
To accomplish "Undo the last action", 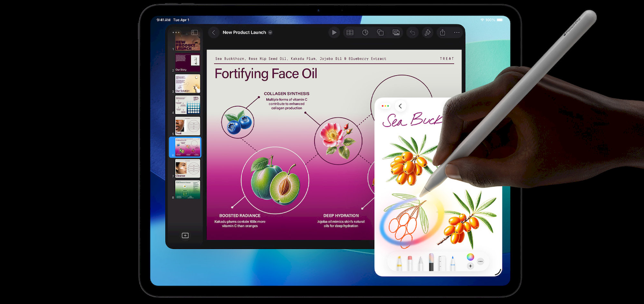I will click(412, 33).
